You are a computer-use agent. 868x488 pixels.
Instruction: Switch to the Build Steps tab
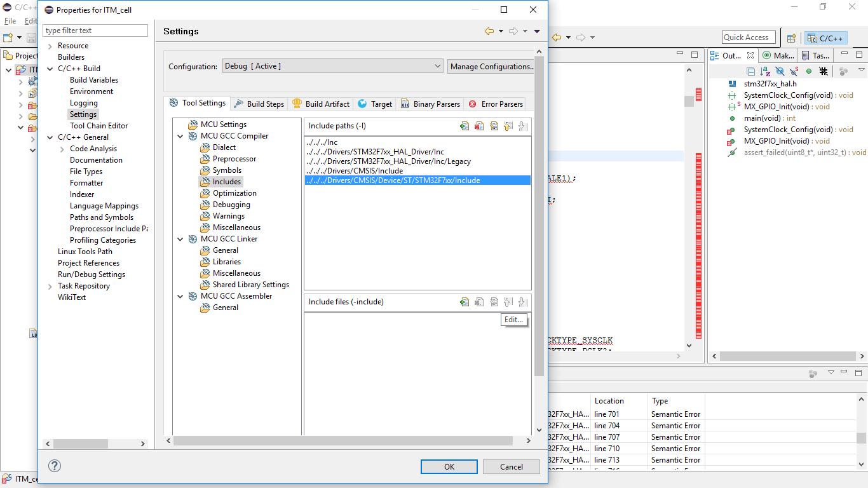pyautogui.click(x=259, y=104)
